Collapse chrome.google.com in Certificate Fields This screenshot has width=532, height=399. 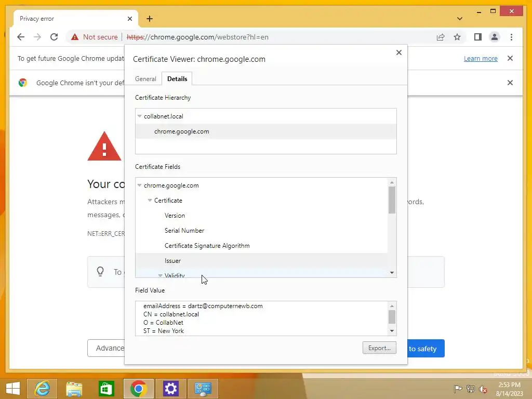click(x=139, y=185)
